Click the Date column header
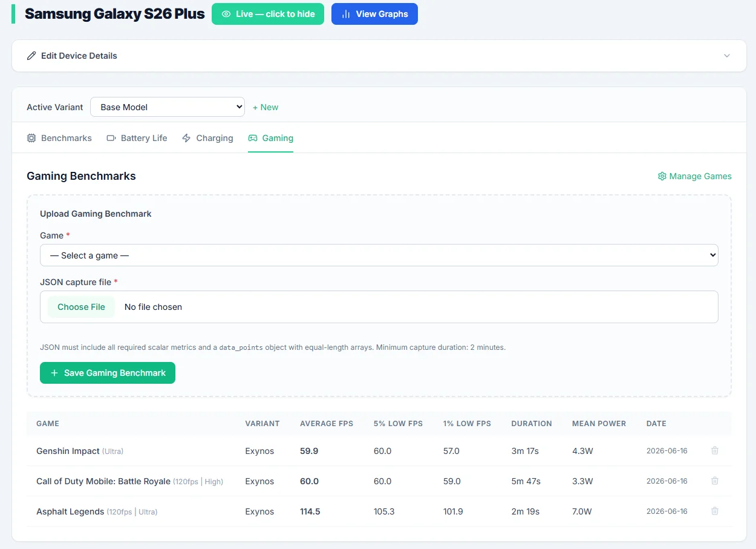This screenshot has height=549, width=756. [x=656, y=424]
